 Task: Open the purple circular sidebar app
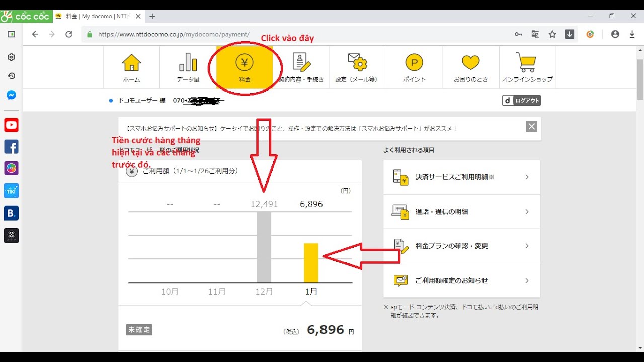pyautogui.click(x=11, y=168)
